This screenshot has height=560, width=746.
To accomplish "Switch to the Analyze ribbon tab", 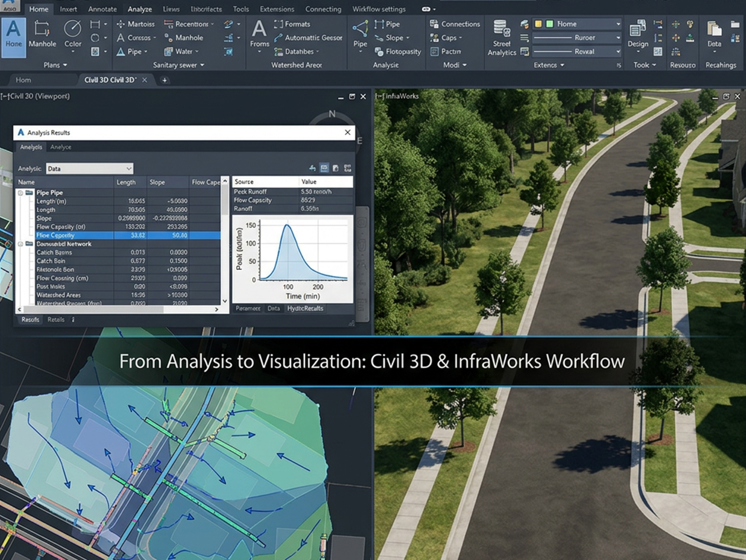I will [140, 9].
